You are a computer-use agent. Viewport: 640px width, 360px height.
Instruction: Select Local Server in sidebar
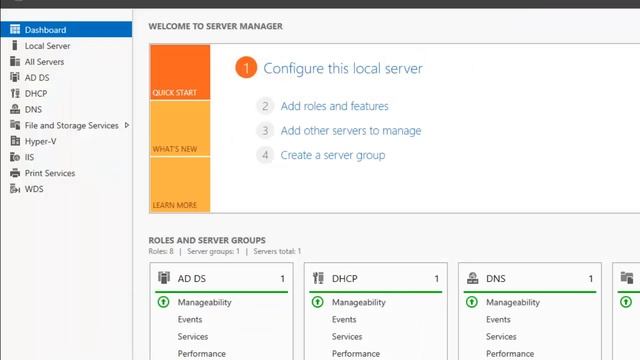[66, 46]
